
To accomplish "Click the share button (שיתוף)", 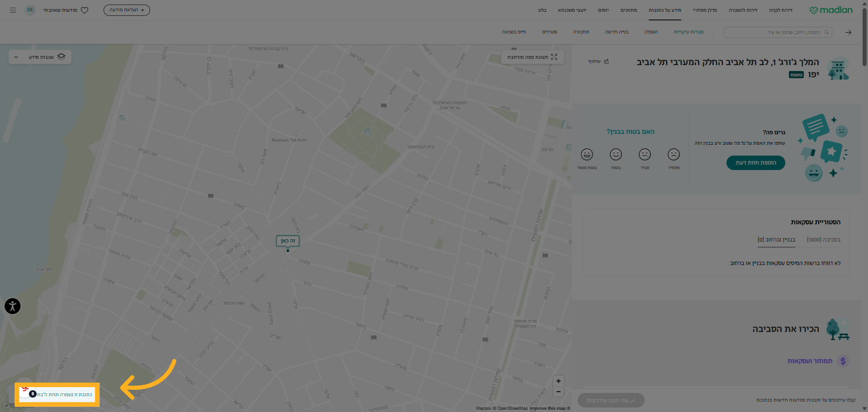I will 598,62.
